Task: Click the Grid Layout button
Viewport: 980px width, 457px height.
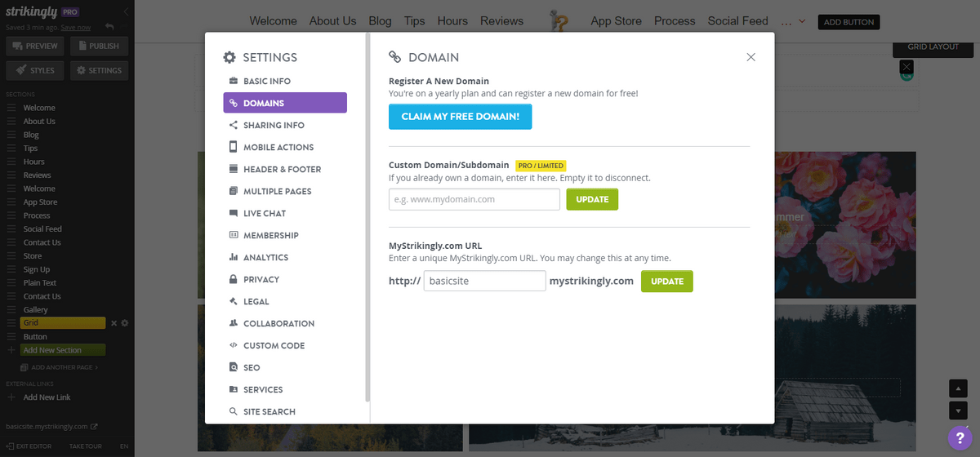Action: coord(933,47)
